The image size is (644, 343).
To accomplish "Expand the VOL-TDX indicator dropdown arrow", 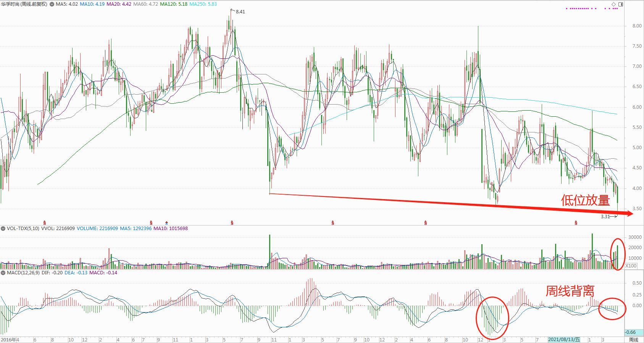I will 3,229.
